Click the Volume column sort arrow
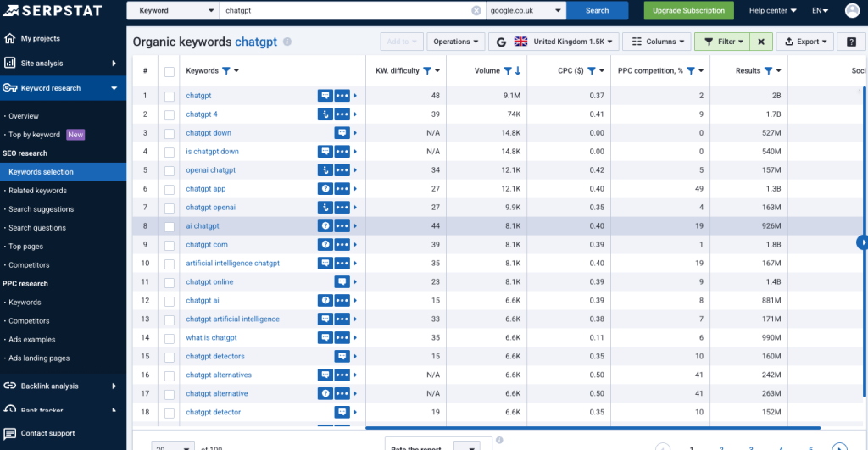 pyautogui.click(x=518, y=71)
